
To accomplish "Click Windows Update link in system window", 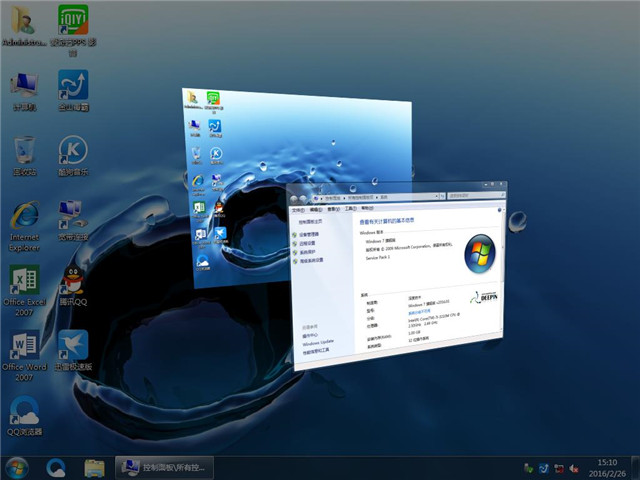I will pos(318,343).
